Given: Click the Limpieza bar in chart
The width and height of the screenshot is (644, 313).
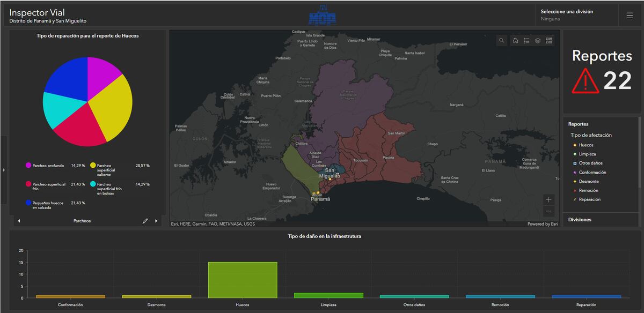Looking at the screenshot, I should pyautogui.click(x=328, y=295).
